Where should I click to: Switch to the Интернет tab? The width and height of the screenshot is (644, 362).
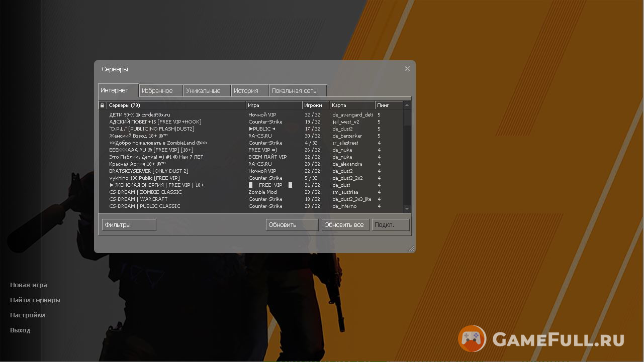118,90
